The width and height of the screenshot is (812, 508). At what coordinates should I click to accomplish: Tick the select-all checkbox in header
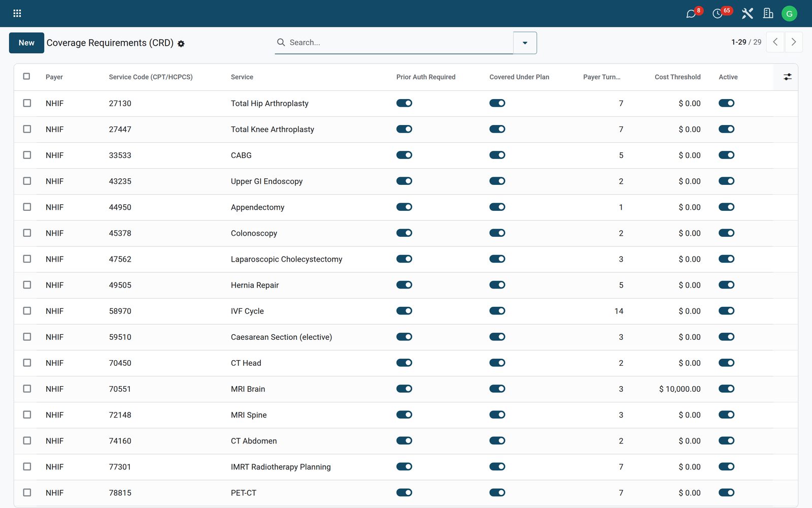click(26, 76)
